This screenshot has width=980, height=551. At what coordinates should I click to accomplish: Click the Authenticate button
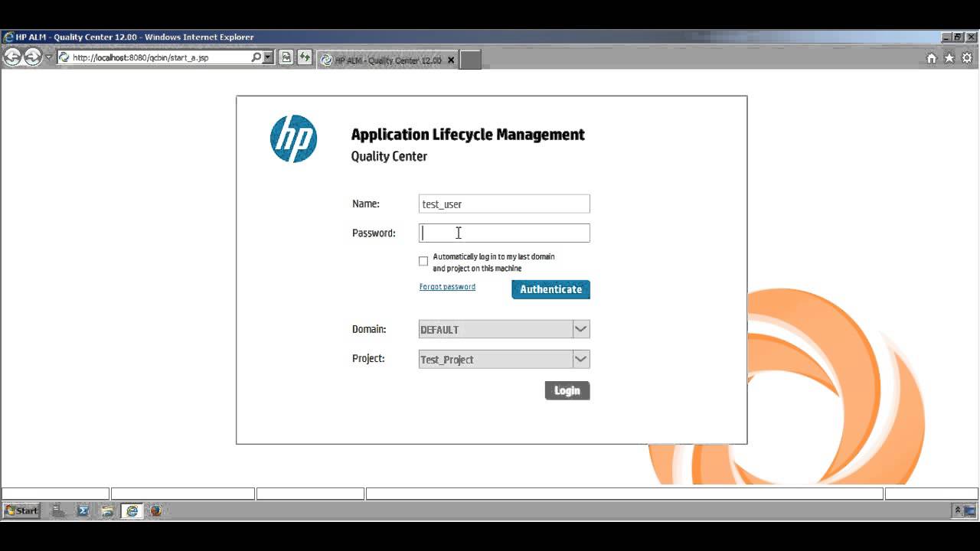click(x=551, y=289)
